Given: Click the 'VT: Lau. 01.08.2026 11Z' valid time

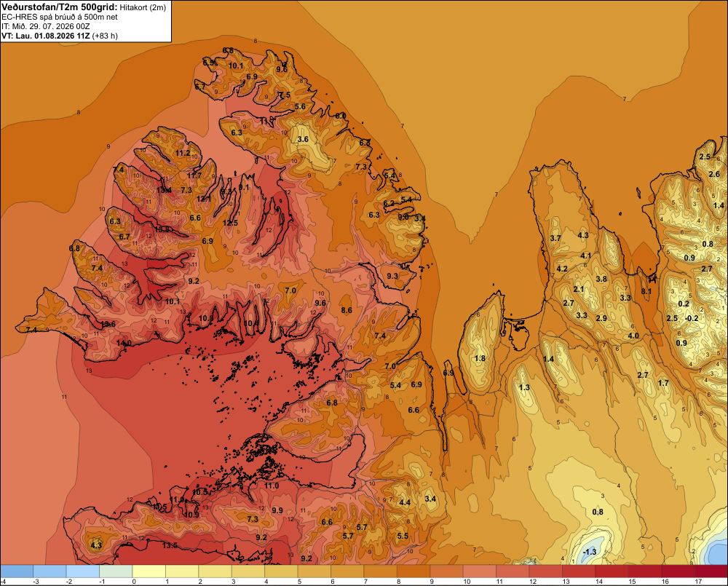Looking at the screenshot, I should pos(46,36).
